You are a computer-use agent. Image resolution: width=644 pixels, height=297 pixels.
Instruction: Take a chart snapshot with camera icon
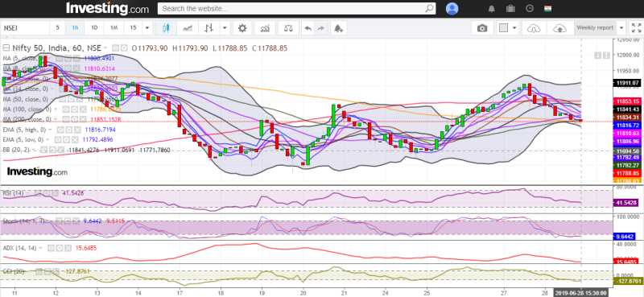coord(481,28)
